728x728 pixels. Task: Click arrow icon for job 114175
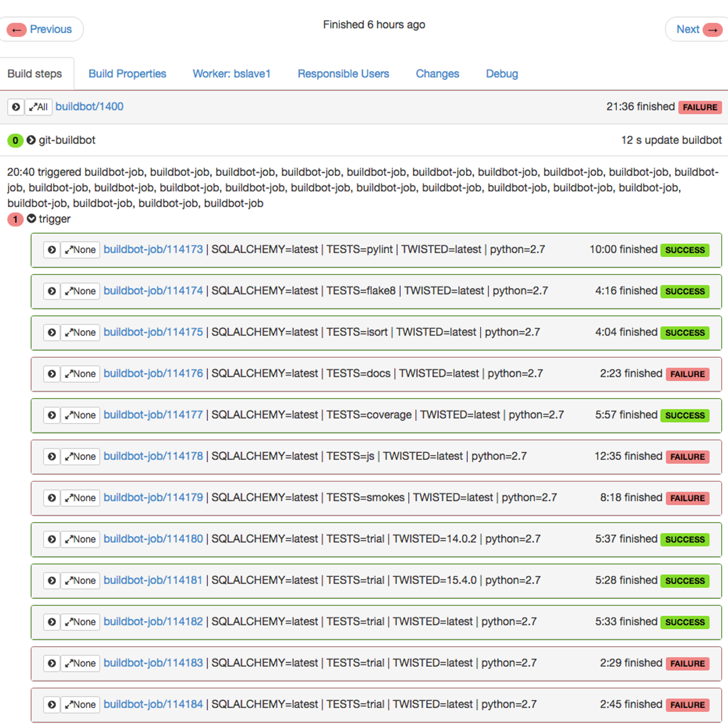point(52,333)
